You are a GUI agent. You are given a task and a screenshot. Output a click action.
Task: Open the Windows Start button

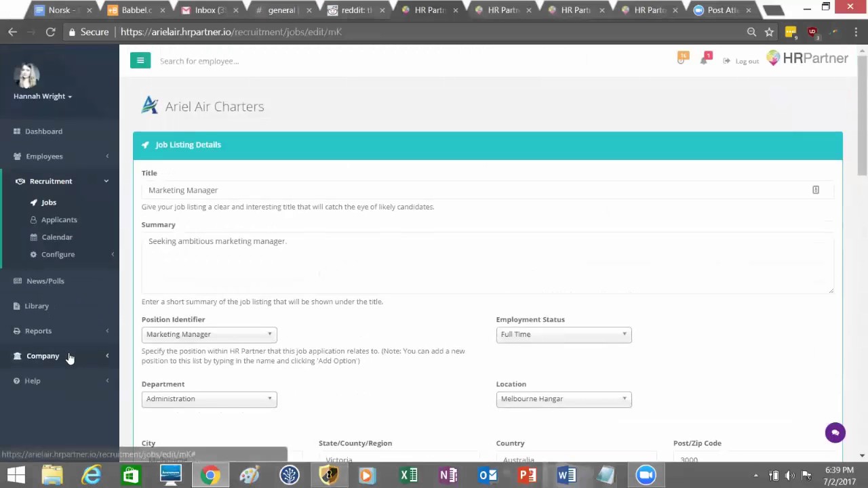click(15, 475)
